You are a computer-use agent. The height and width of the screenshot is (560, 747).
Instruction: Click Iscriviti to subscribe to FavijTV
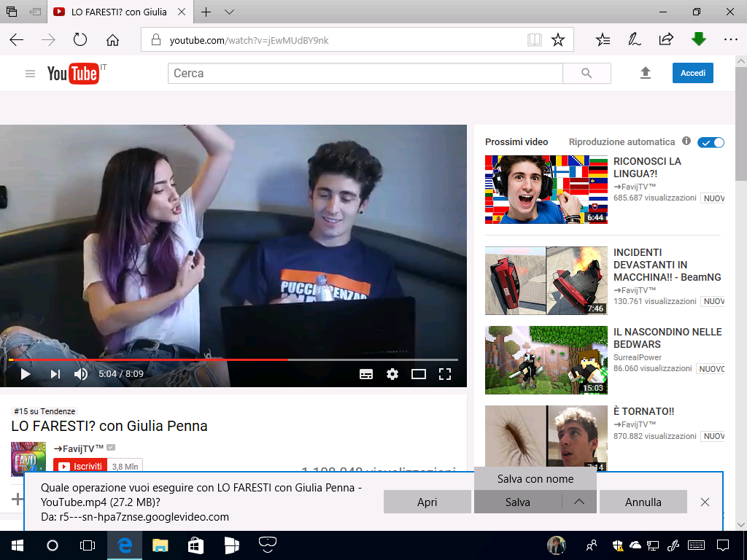(x=80, y=466)
